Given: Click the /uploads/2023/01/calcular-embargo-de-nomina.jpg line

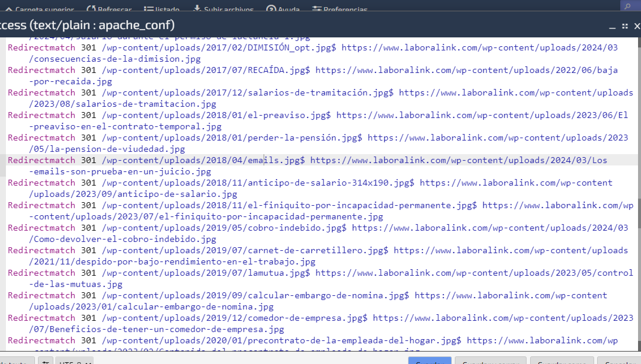Looking at the screenshot, I should point(151,306).
